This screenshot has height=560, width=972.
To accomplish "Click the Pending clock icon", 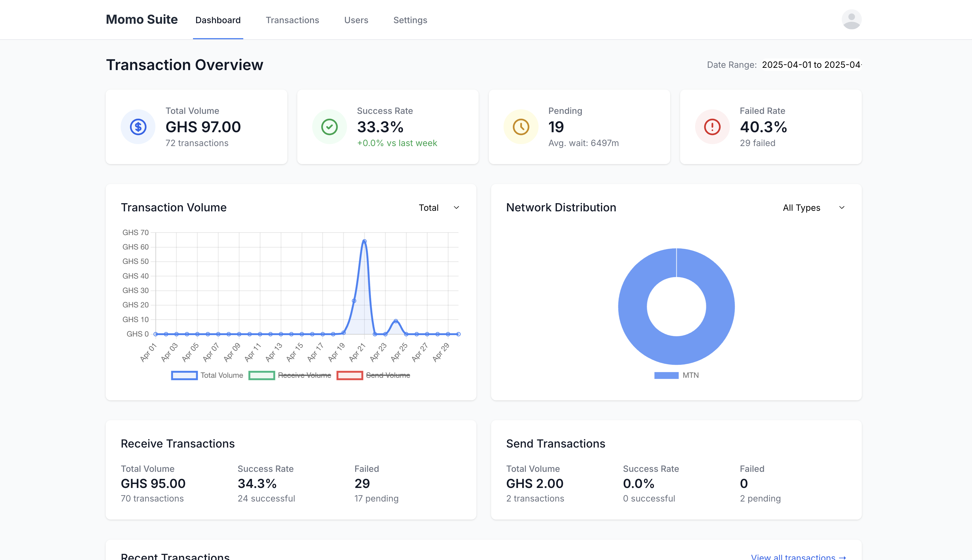I will click(521, 127).
